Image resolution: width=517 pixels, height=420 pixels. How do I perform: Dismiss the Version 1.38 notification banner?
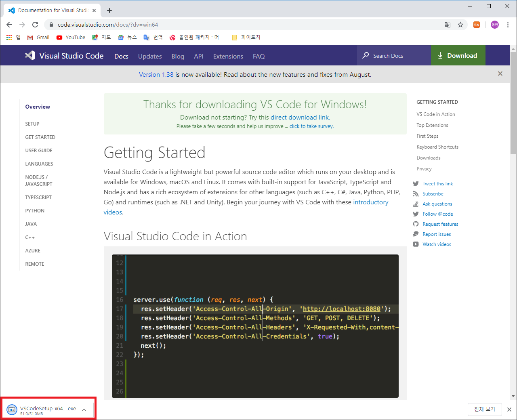500,73
